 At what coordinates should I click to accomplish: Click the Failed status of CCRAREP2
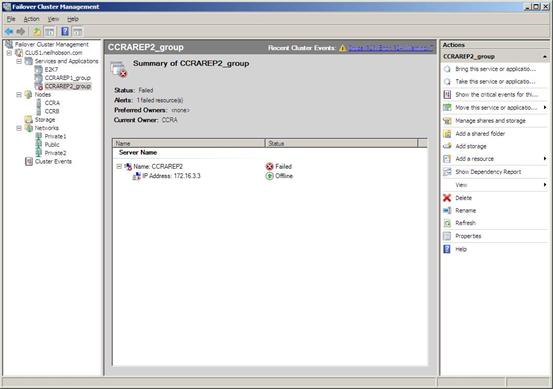279,166
